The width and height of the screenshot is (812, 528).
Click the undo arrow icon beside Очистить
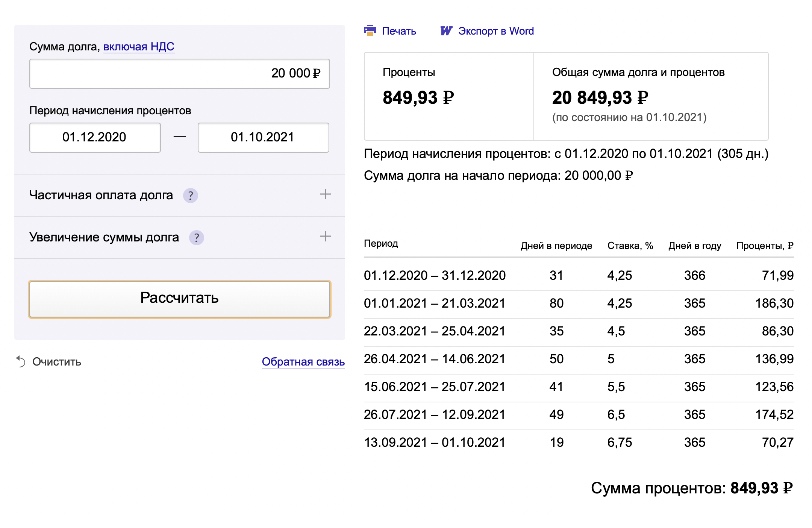(x=21, y=361)
